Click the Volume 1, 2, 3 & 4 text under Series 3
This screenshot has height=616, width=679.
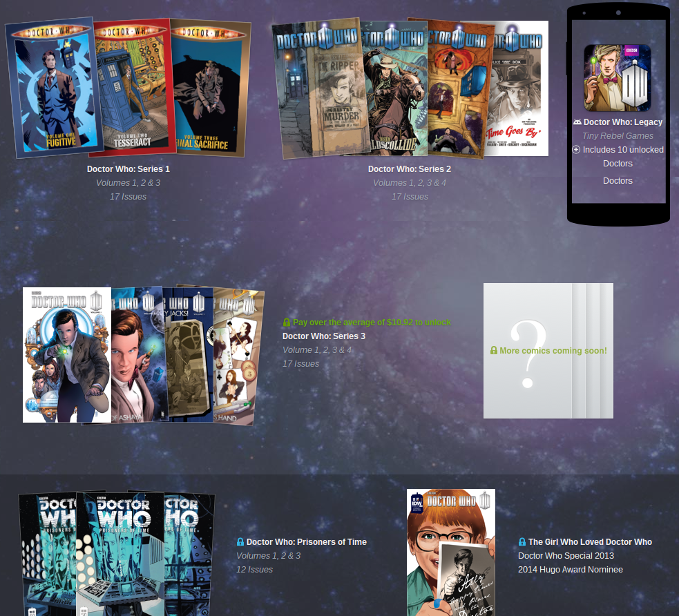tap(317, 349)
